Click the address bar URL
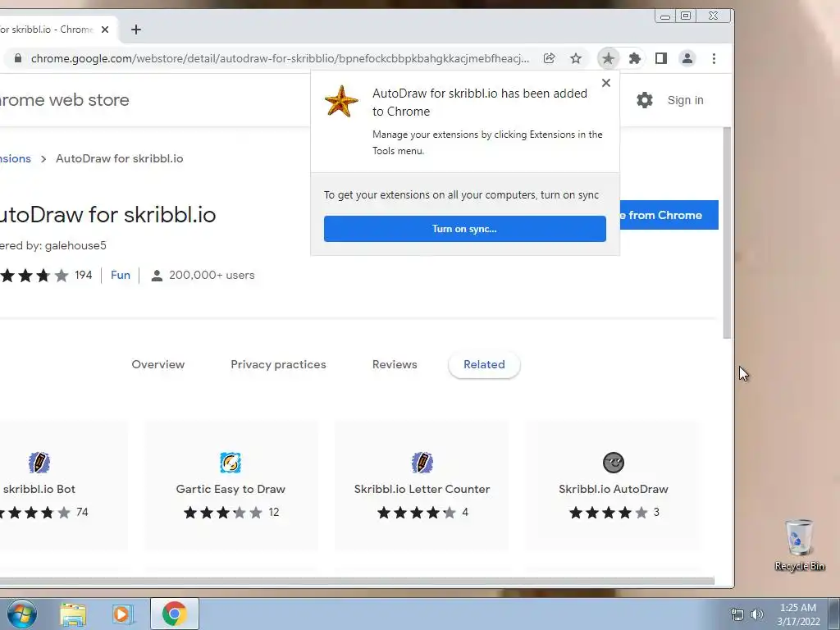The image size is (840, 630). coord(280,58)
